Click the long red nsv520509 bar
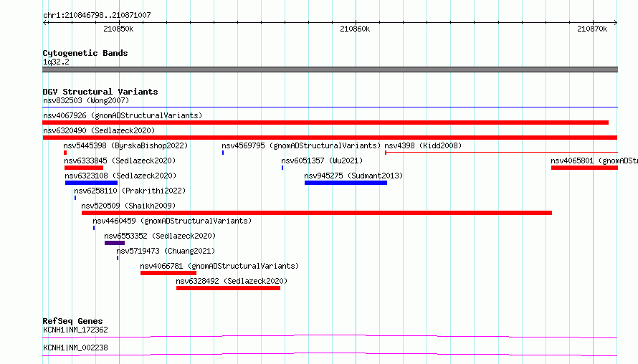The width and height of the screenshot is (638, 364). [317, 213]
